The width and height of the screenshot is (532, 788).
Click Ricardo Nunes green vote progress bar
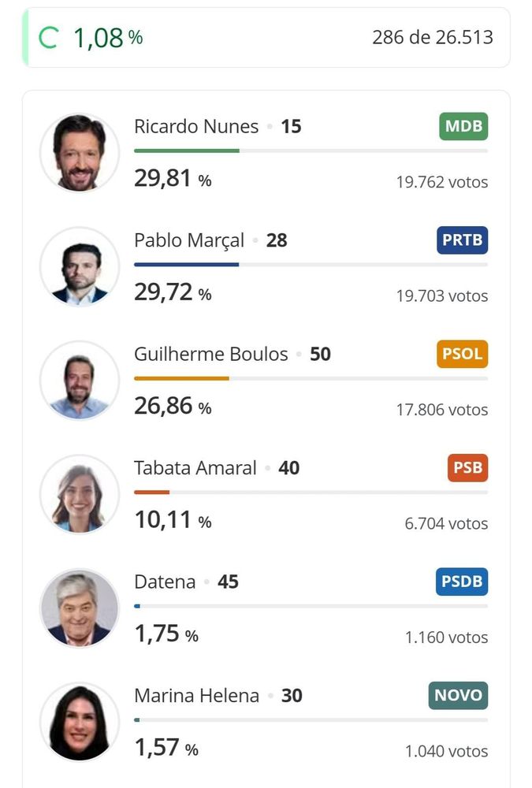coord(187,151)
